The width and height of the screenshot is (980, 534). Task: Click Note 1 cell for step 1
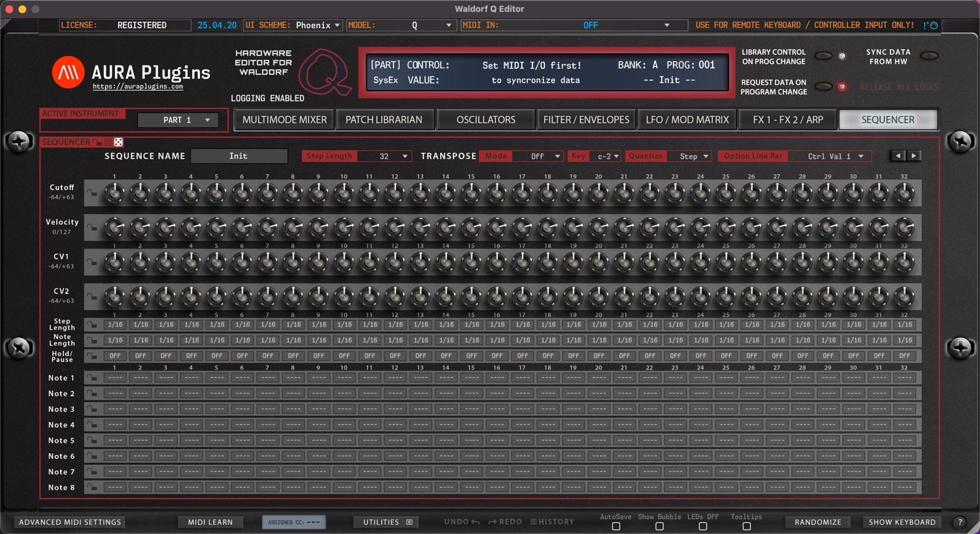pos(115,377)
